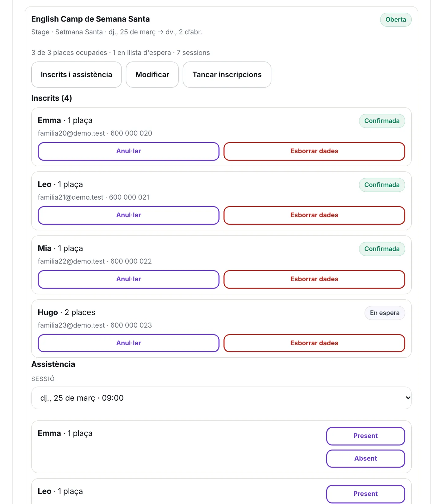This screenshot has width=443, height=504.
Task: Click the Modificar button
Action: (152, 74)
